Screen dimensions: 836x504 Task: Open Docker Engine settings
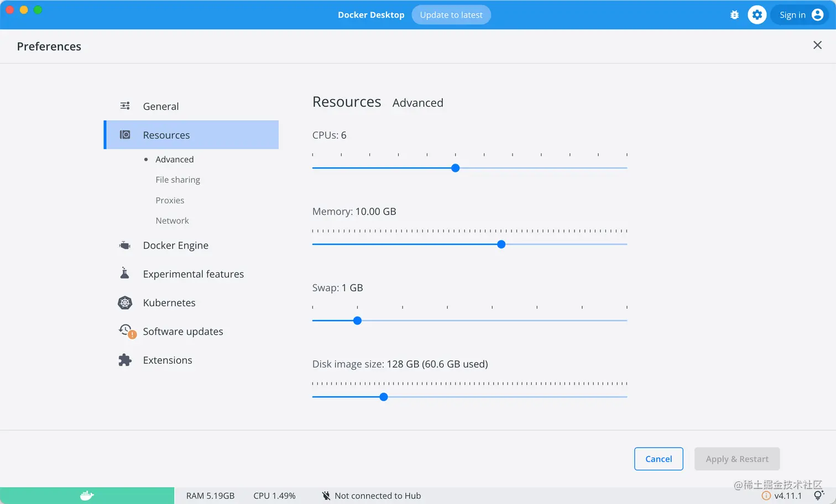tap(191, 245)
